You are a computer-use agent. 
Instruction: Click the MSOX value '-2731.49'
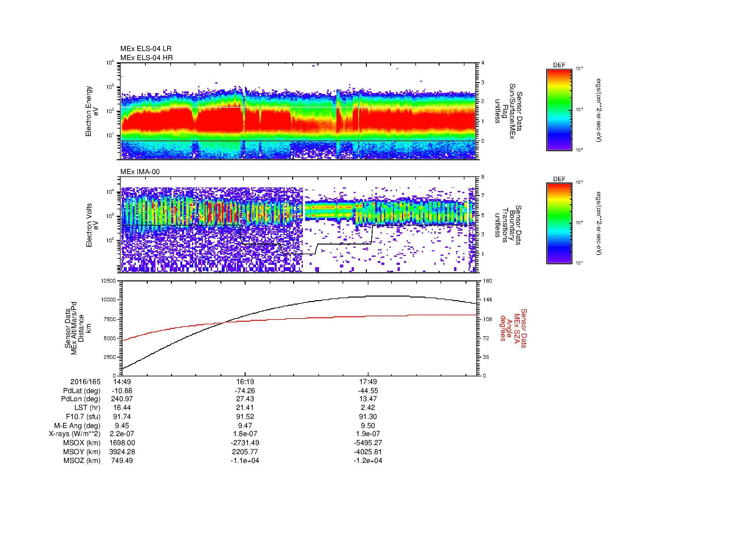pos(245,443)
